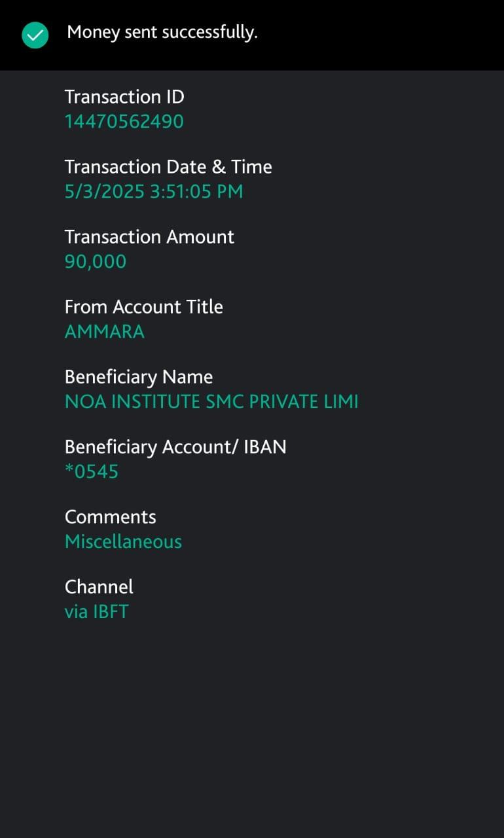Select the Transaction ID label

click(x=124, y=97)
